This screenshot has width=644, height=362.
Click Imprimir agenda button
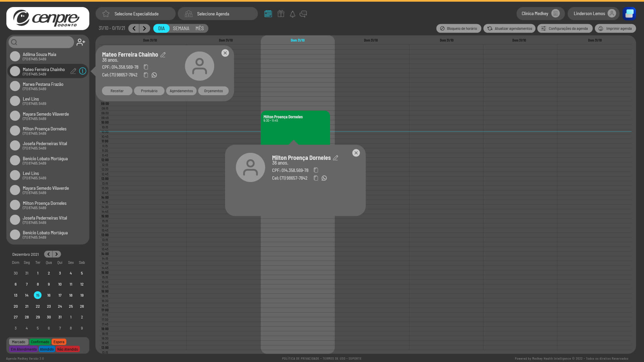pyautogui.click(x=615, y=28)
